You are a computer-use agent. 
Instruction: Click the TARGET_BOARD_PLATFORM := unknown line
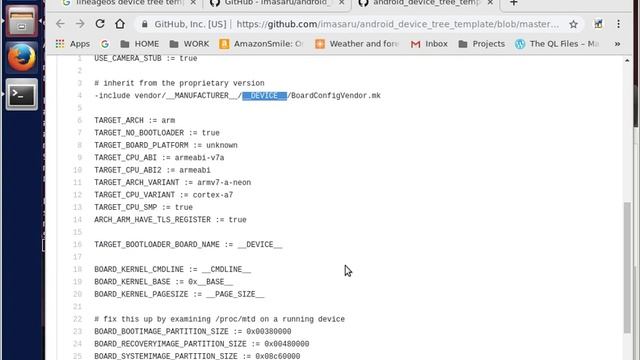166,145
